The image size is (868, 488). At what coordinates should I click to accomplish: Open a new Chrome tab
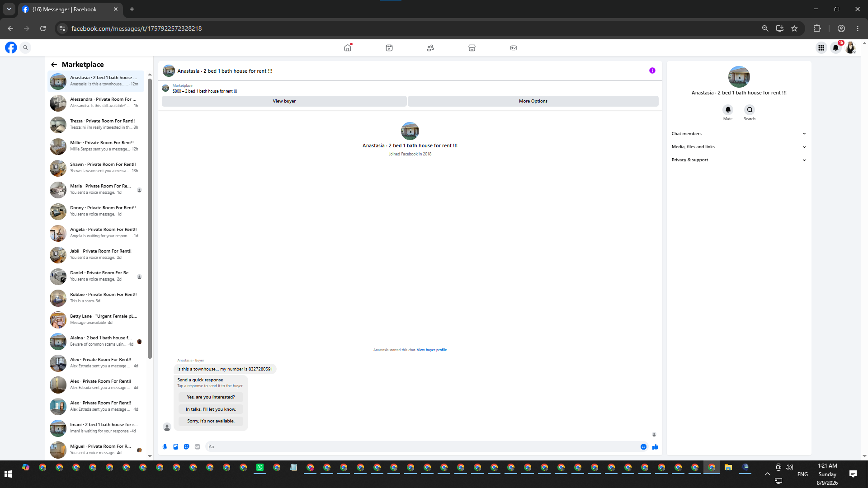tap(132, 9)
